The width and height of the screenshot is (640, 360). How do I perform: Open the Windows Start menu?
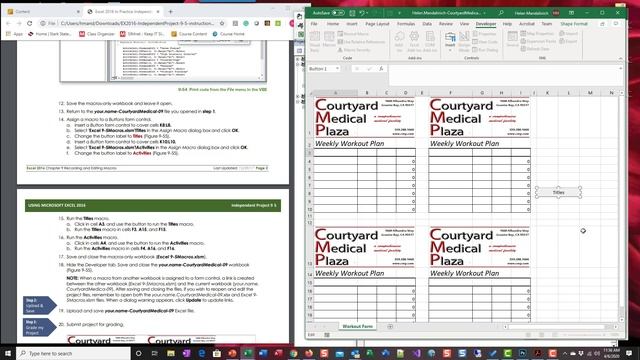tap(8, 353)
